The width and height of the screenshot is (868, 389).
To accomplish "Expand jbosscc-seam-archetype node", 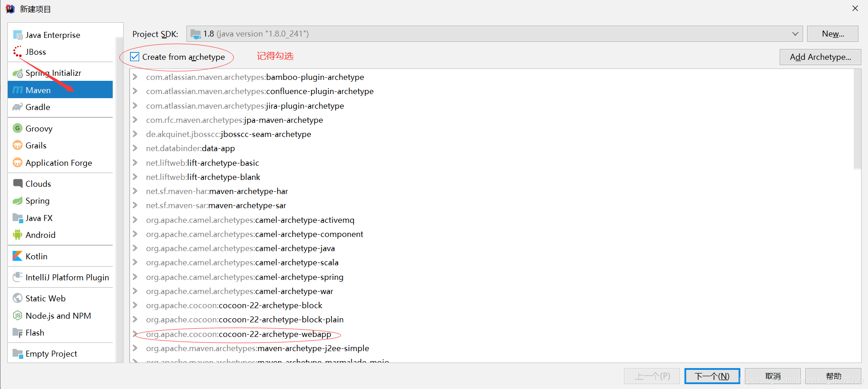I will tap(135, 134).
